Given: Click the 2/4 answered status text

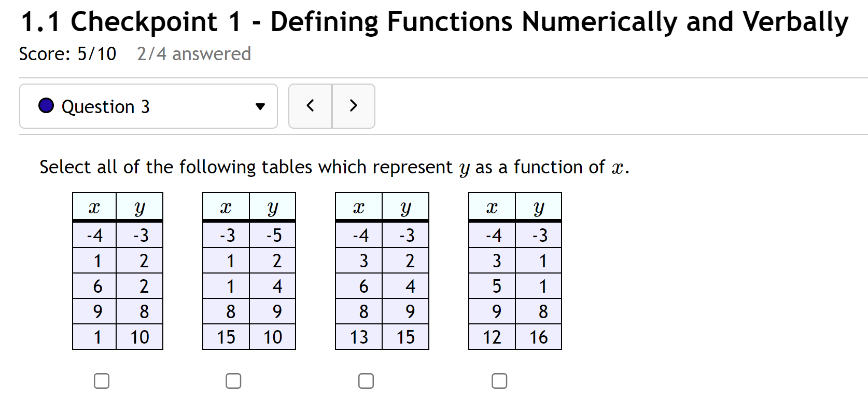Looking at the screenshot, I should 193,53.
